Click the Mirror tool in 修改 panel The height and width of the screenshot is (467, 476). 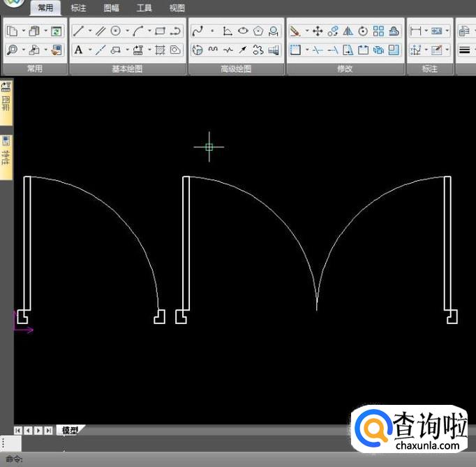coord(348,31)
